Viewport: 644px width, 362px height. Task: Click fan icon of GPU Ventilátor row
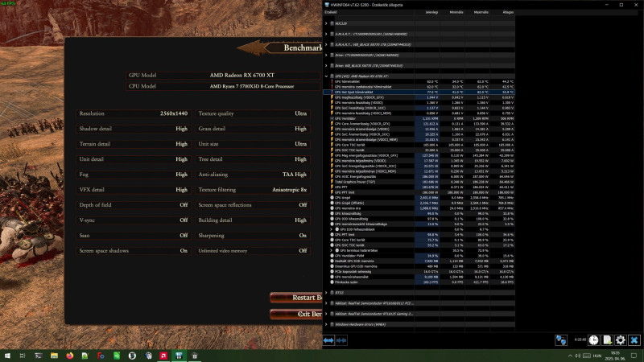click(332, 118)
